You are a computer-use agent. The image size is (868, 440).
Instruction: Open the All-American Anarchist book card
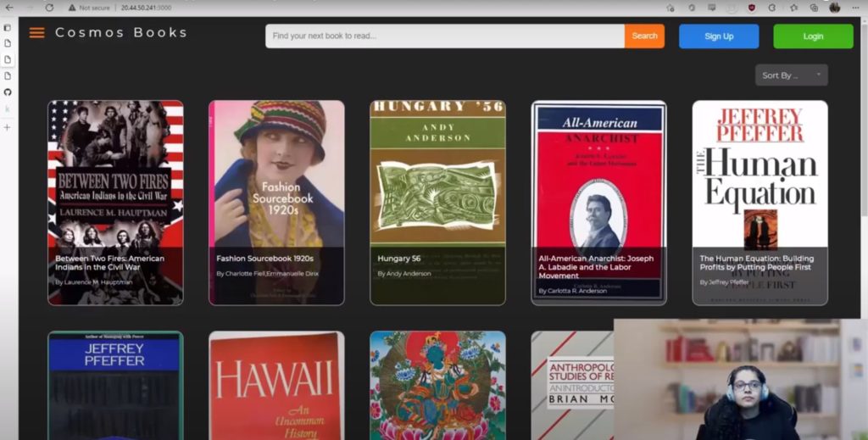point(598,203)
